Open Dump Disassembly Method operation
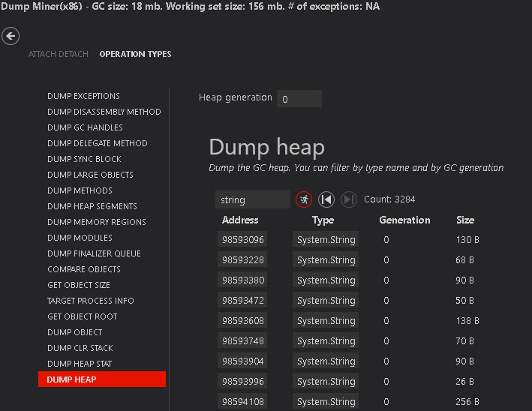 [104, 112]
